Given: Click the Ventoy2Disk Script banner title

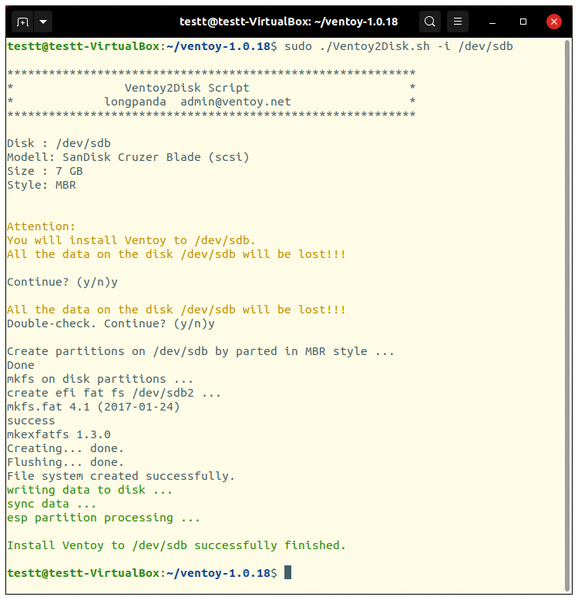Looking at the screenshot, I should [x=187, y=88].
